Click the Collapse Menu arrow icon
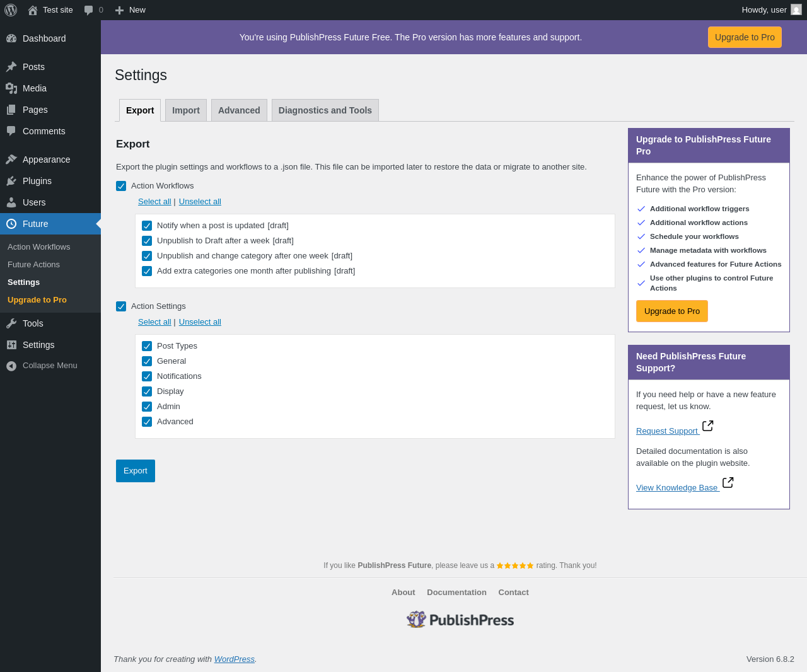 (x=11, y=366)
